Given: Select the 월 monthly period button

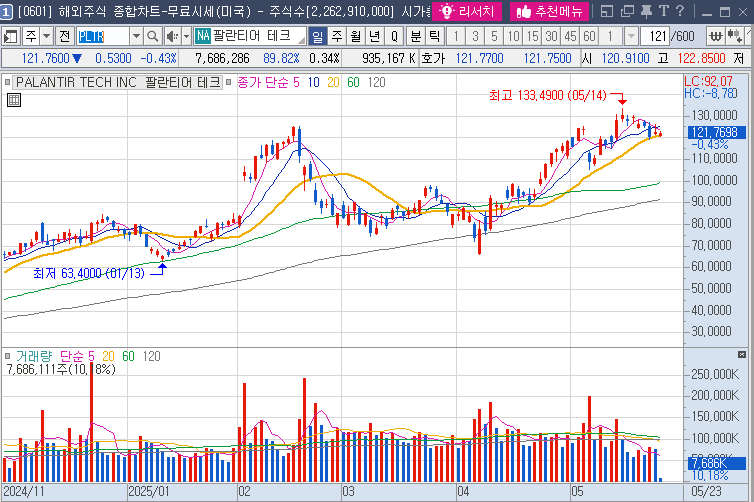Looking at the screenshot, I should [x=356, y=36].
